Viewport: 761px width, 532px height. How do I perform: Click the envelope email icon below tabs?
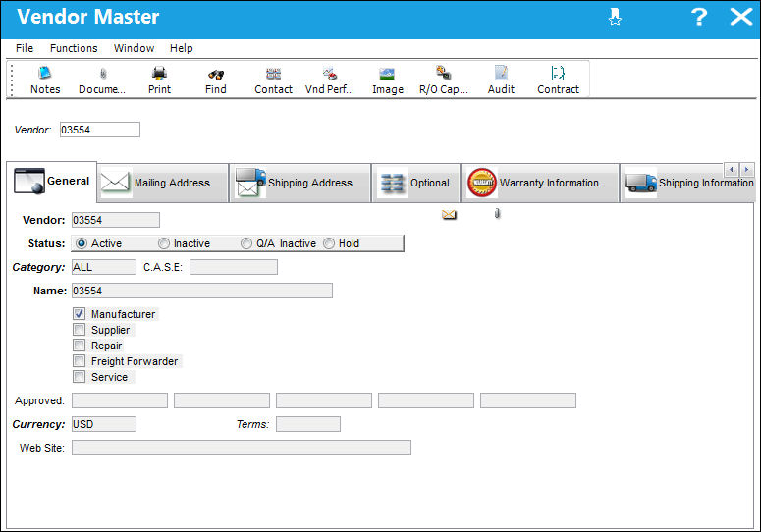tap(449, 214)
